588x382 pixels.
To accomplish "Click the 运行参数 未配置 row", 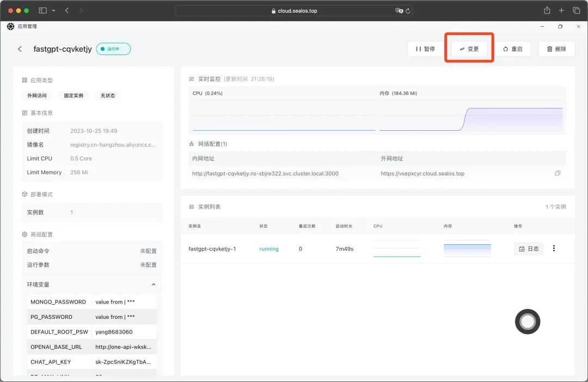I will tap(92, 264).
